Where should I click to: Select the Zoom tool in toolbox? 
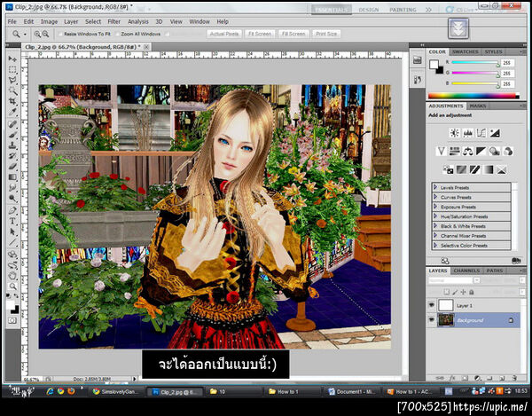pos(12,286)
